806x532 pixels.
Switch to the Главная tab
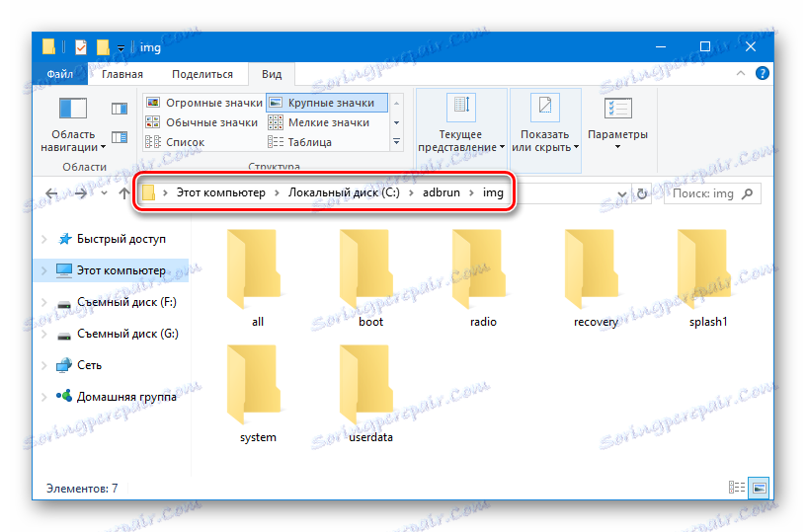[x=122, y=74]
